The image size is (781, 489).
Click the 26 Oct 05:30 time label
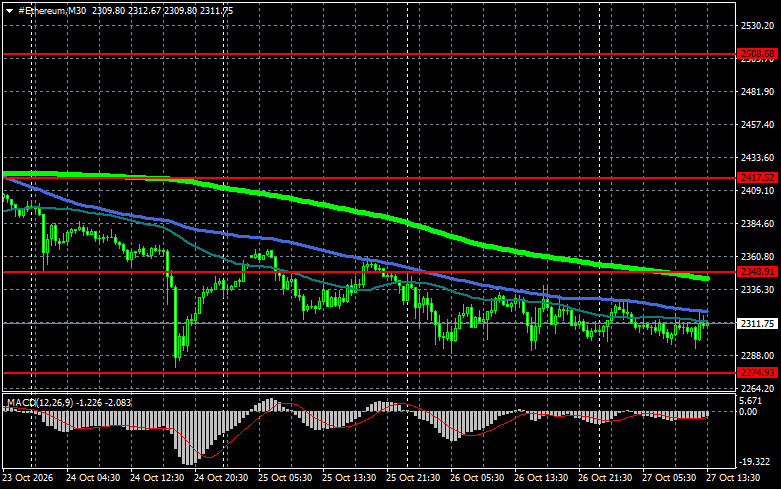click(x=477, y=478)
